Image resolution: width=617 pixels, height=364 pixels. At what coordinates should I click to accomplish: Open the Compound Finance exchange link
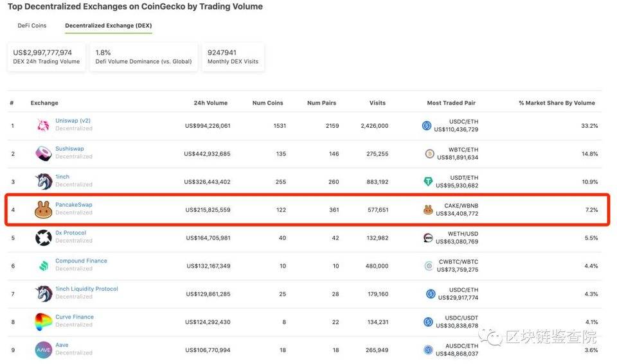81,261
